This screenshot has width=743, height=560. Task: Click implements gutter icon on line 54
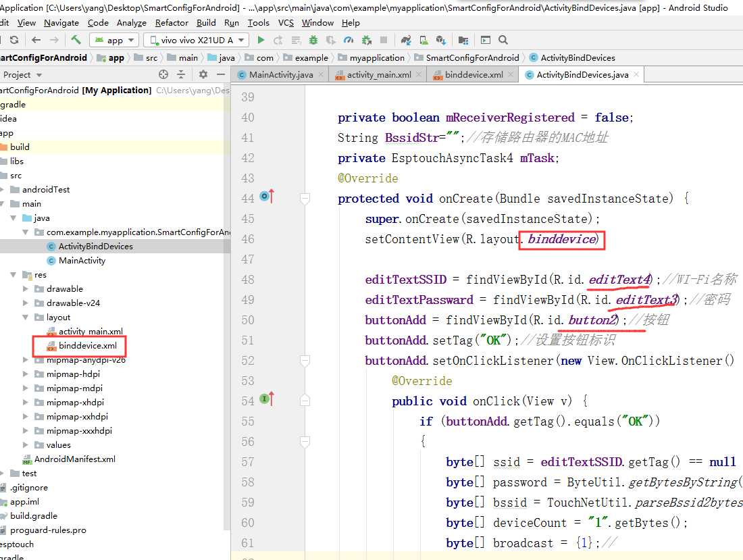click(x=267, y=399)
